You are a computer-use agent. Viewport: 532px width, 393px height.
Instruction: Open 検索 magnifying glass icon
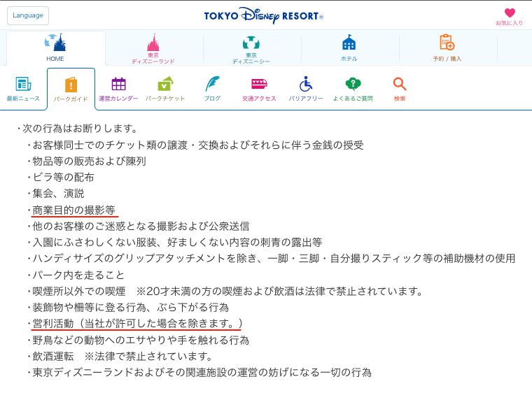(x=400, y=85)
